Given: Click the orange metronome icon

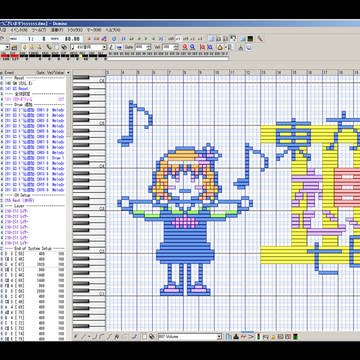Looking at the screenshot, I should (x=219, y=47).
